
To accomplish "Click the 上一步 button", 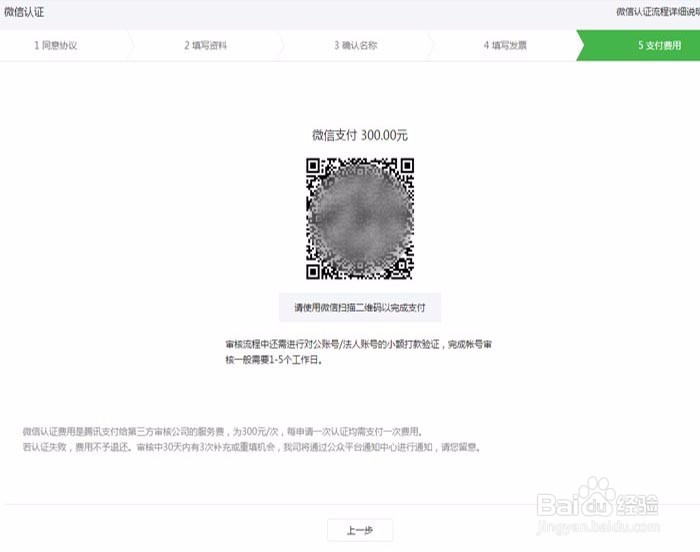I will click(x=360, y=530).
